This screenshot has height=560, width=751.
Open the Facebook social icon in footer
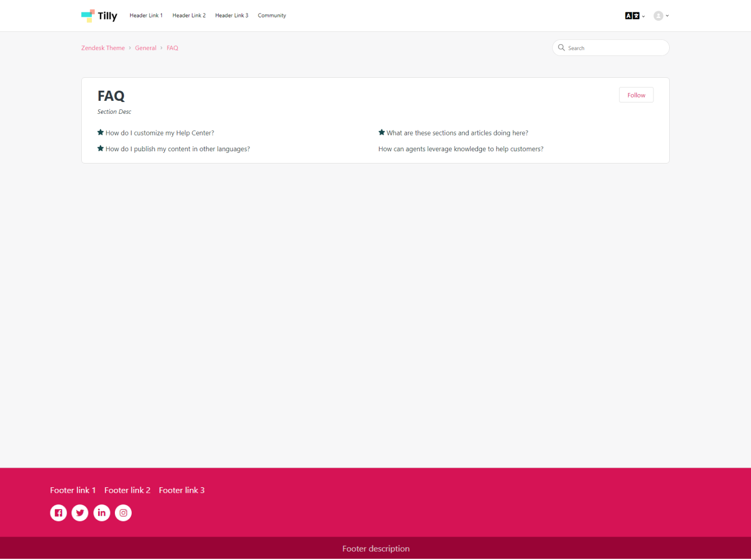(x=58, y=513)
